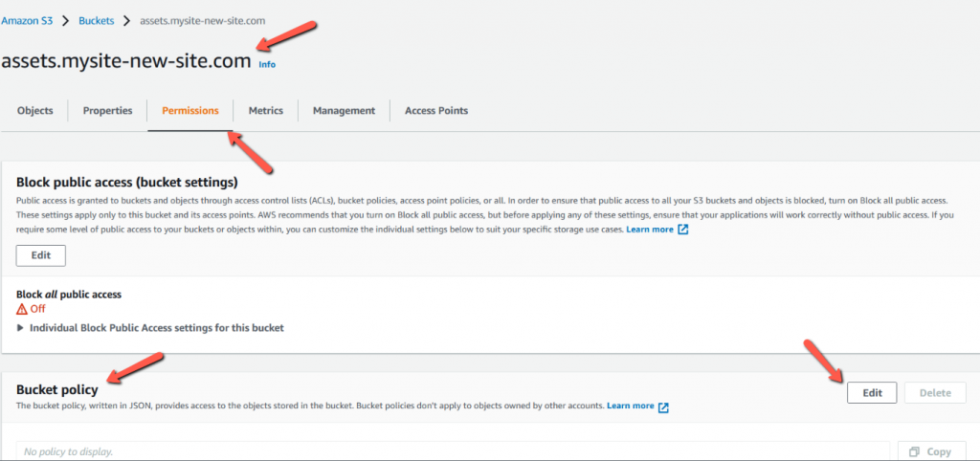
Task: Open the Management tab
Action: point(344,111)
